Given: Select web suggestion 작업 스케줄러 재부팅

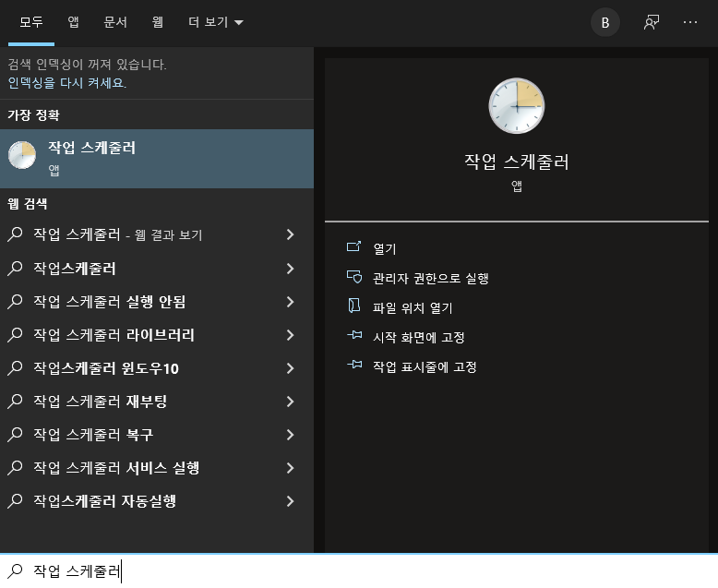Looking at the screenshot, I should [157, 402].
